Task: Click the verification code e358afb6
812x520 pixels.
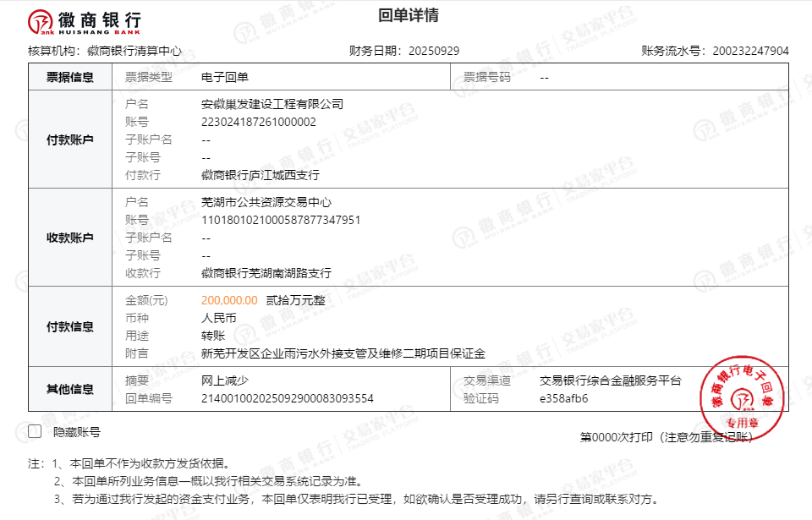Action: point(563,398)
